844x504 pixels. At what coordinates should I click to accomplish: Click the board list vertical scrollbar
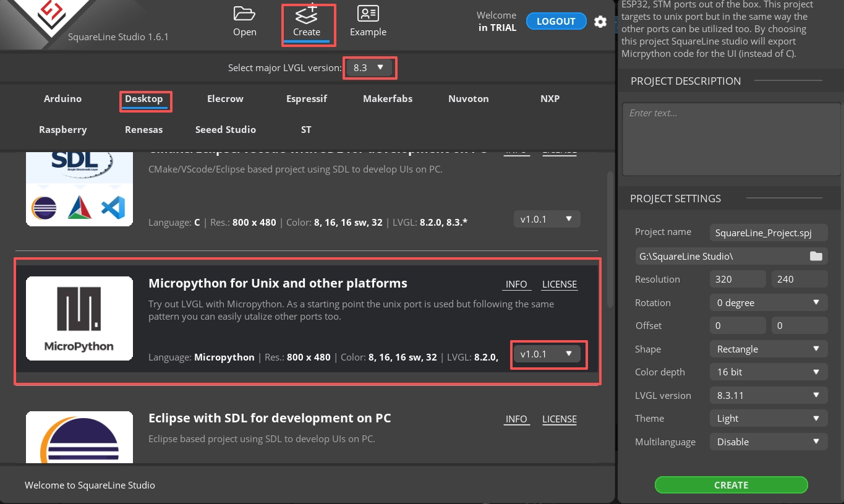coord(610,239)
